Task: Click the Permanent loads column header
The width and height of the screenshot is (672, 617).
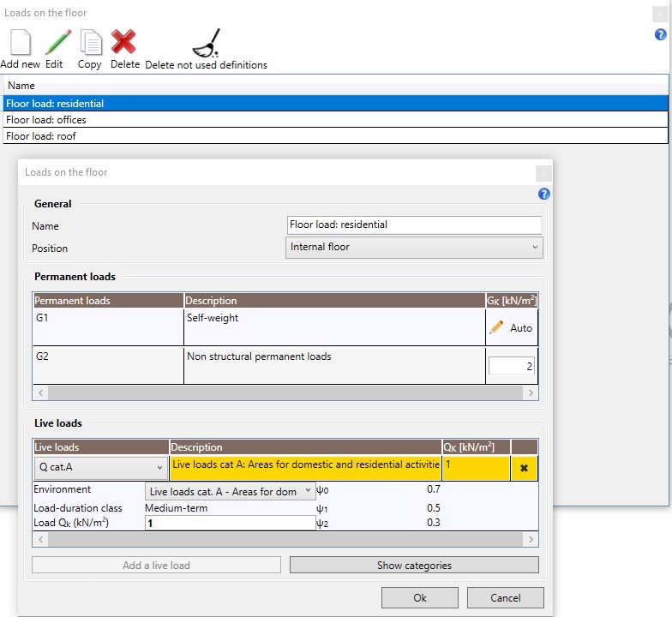Action: 108,300
